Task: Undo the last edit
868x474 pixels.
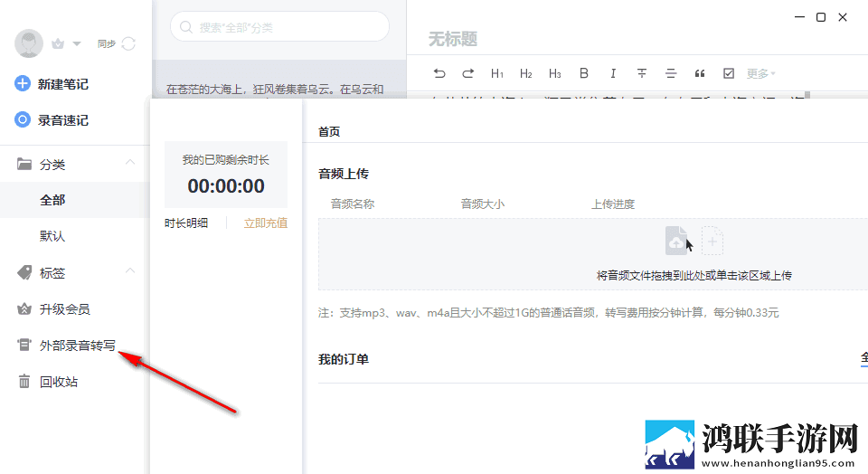Action: tap(439, 73)
